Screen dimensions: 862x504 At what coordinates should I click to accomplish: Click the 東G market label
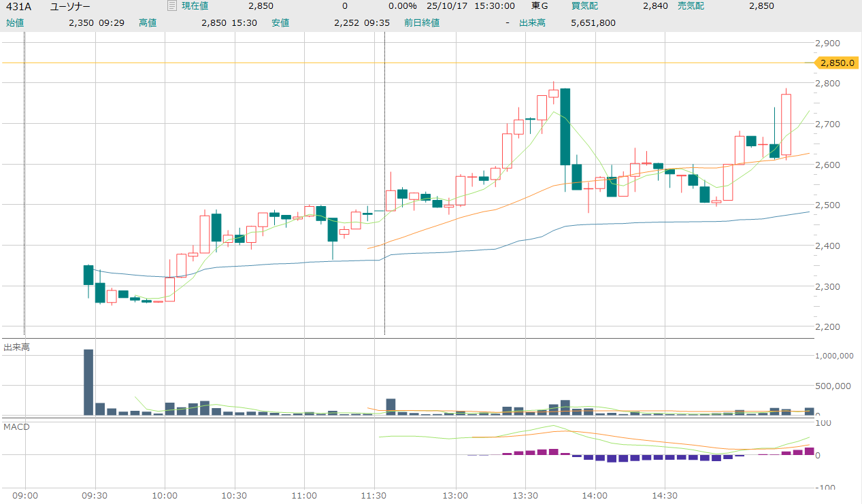[x=540, y=6]
